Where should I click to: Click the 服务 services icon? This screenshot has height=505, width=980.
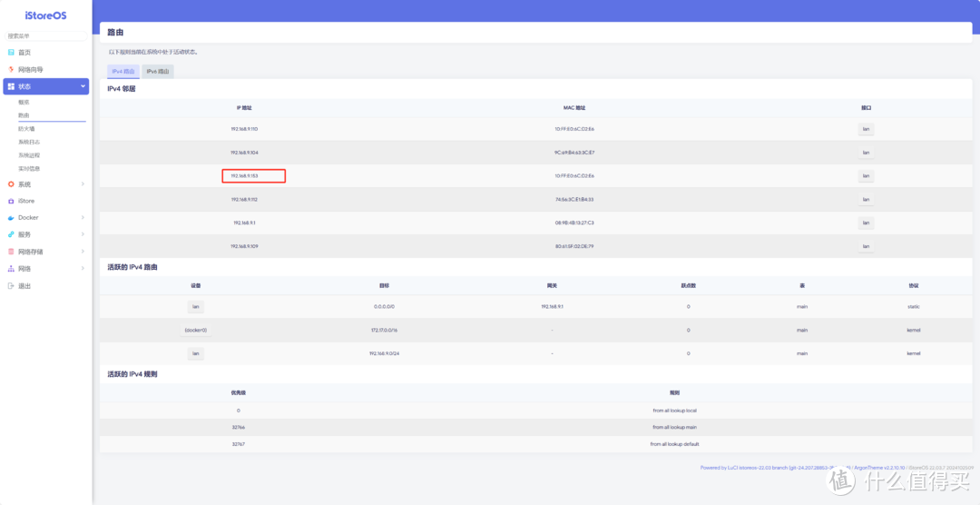11,234
